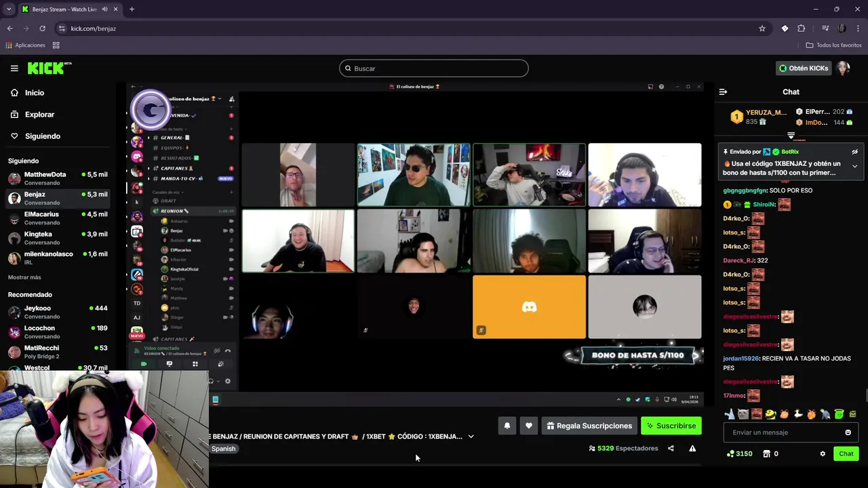
Task: Click chat user Dareck_RJ
Action: coord(738,260)
